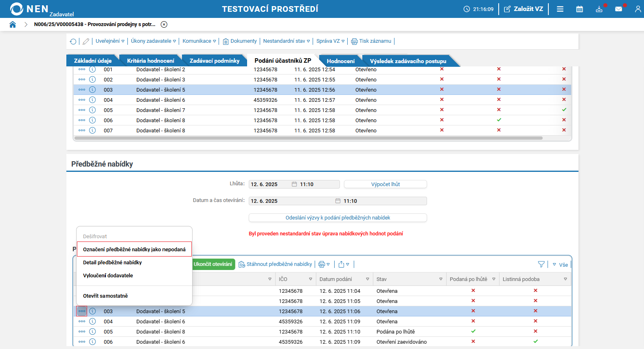
Task: Click the horizontal scrollbar under top table
Action: tap(308, 138)
